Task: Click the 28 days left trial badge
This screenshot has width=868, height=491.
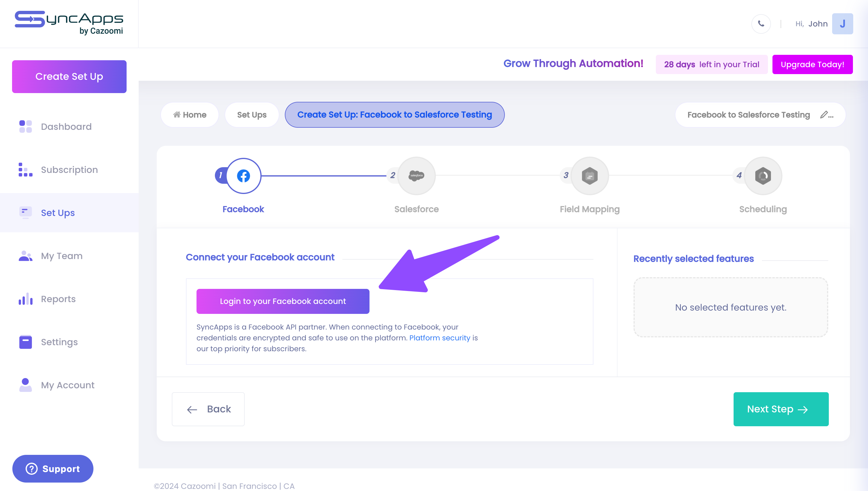Action: (x=712, y=64)
